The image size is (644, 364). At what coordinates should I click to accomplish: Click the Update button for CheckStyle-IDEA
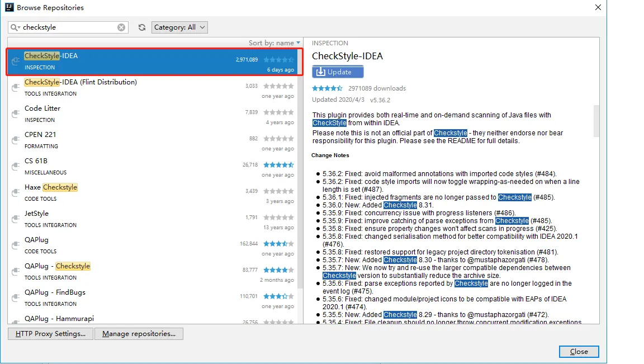(x=338, y=72)
